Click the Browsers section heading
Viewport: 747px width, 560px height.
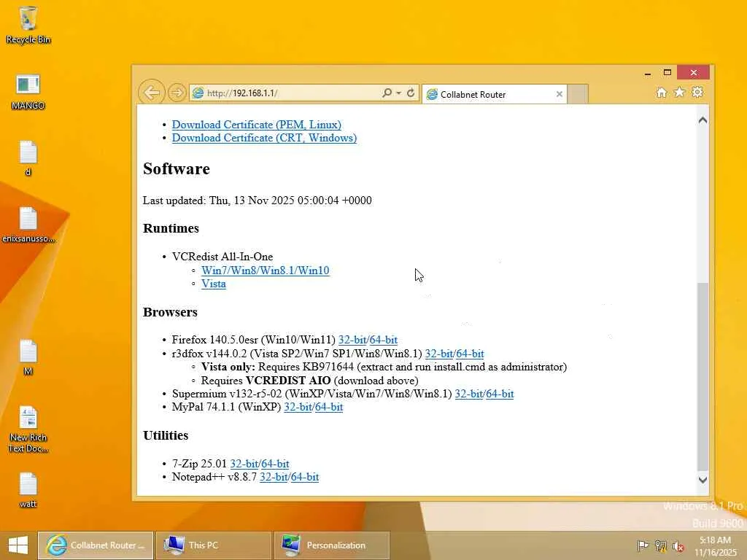pos(170,312)
